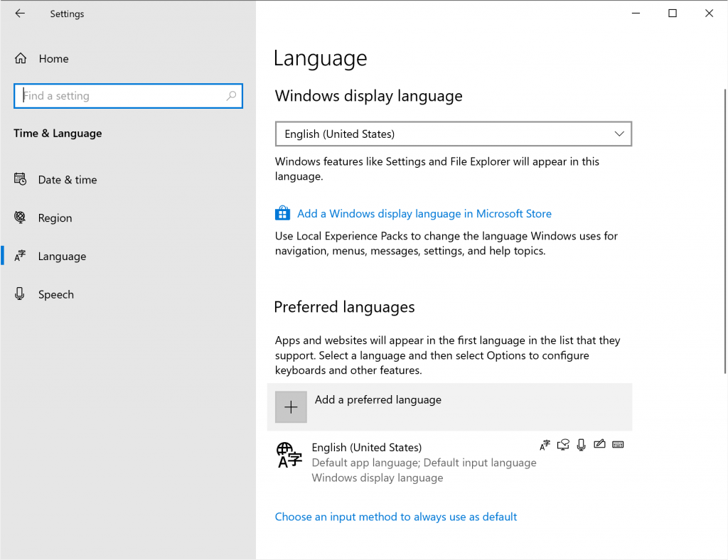Minimize the Settings window

(636, 14)
